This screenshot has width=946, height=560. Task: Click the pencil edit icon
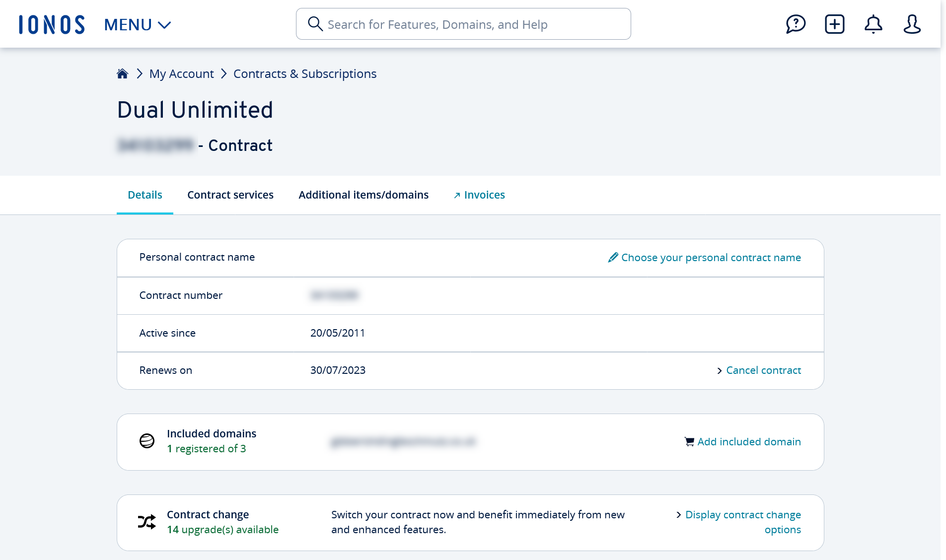pyautogui.click(x=613, y=257)
